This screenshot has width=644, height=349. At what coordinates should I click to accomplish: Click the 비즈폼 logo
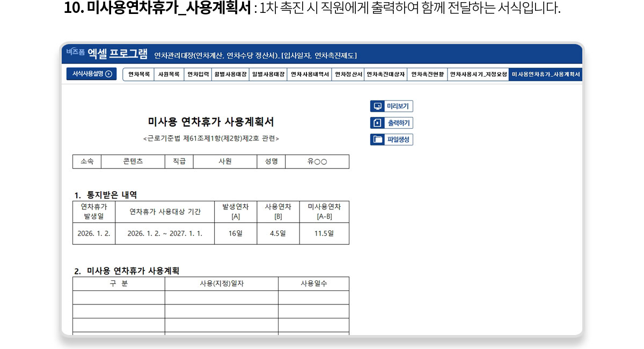pos(75,52)
